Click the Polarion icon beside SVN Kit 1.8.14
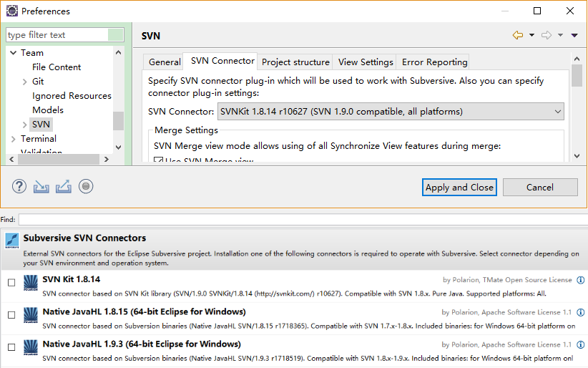Screen dimensions: 588x368 30,283
